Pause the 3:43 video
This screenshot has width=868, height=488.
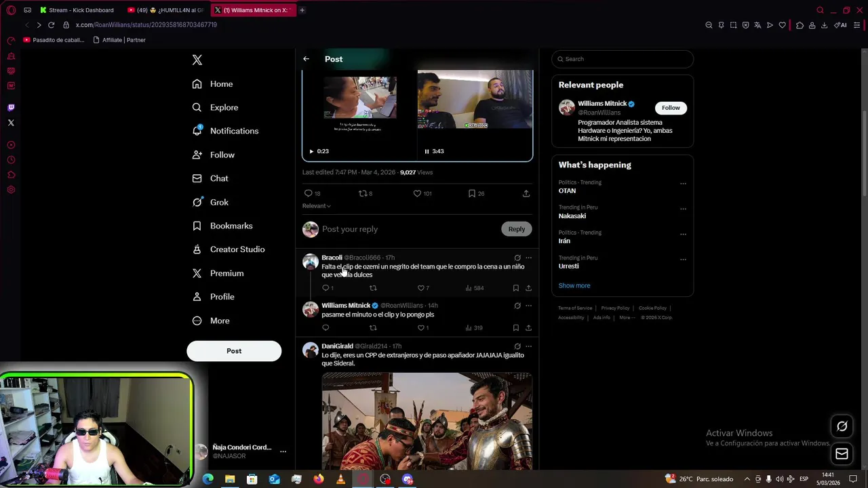pyautogui.click(x=427, y=151)
